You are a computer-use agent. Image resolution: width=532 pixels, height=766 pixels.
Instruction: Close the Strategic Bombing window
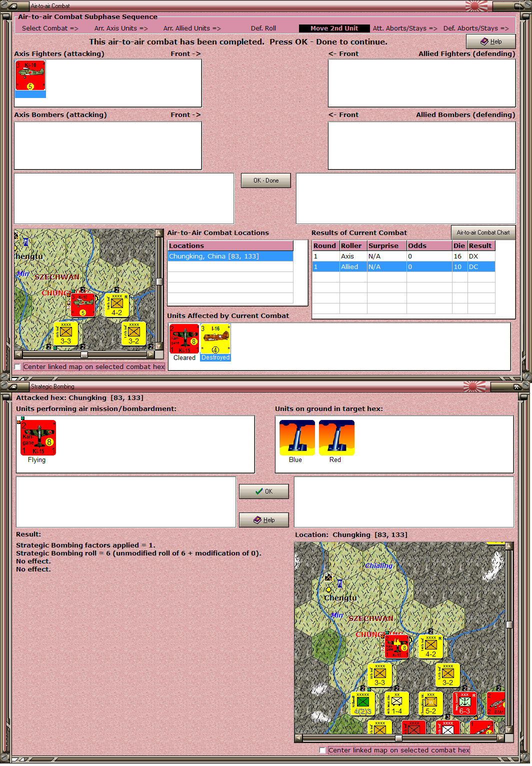coord(517,386)
